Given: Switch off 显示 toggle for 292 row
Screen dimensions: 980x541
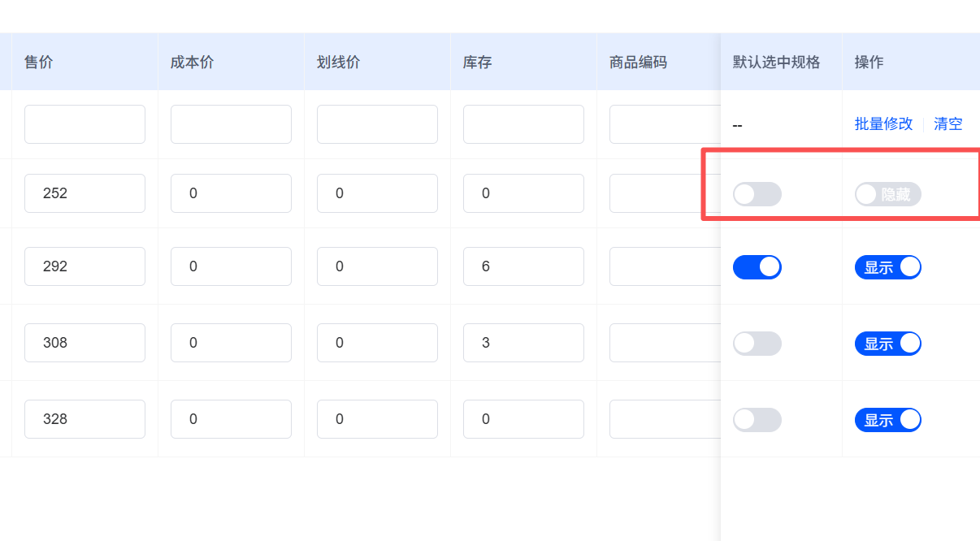Looking at the screenshot, I should 887,267.
